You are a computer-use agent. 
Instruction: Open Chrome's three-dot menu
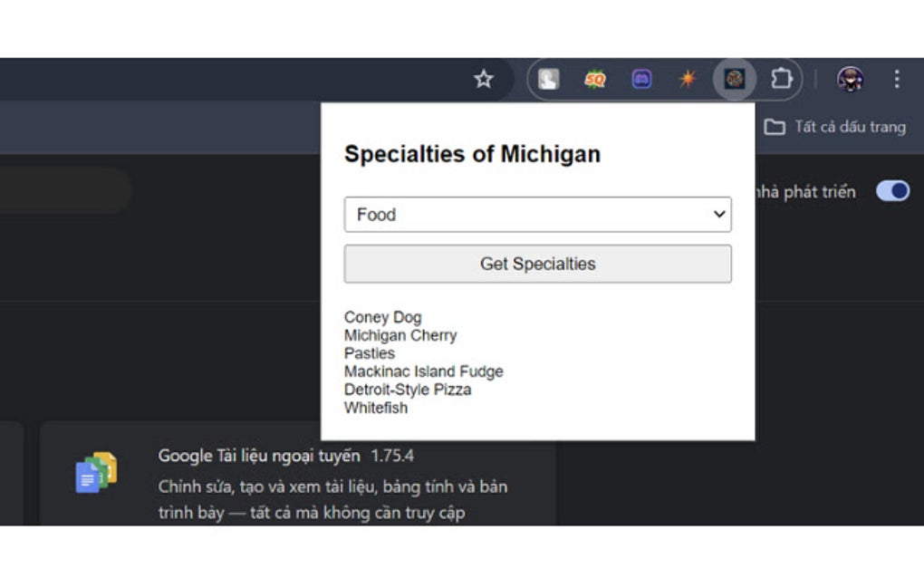point(895,79)
